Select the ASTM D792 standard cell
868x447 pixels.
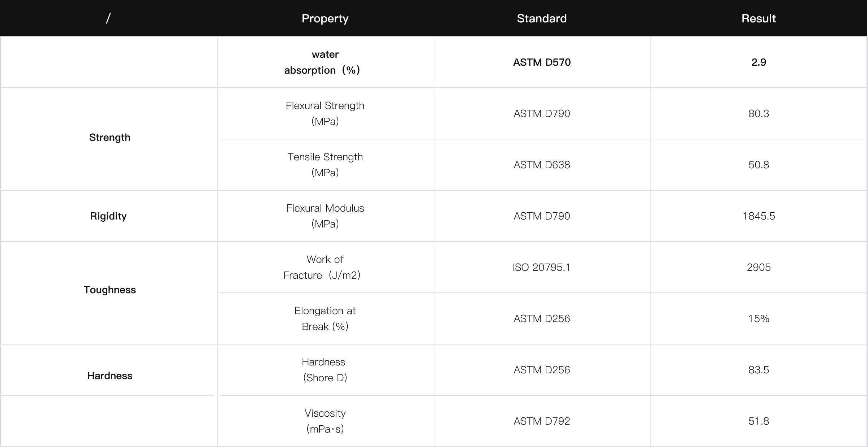[542, 421]
